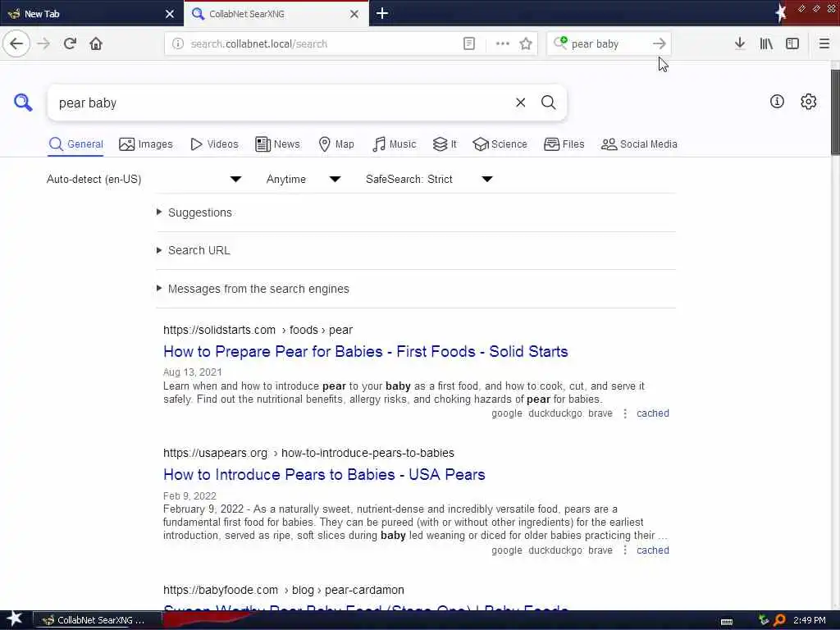
Task: Open cached link for USA Pears result
Action: 652,550
